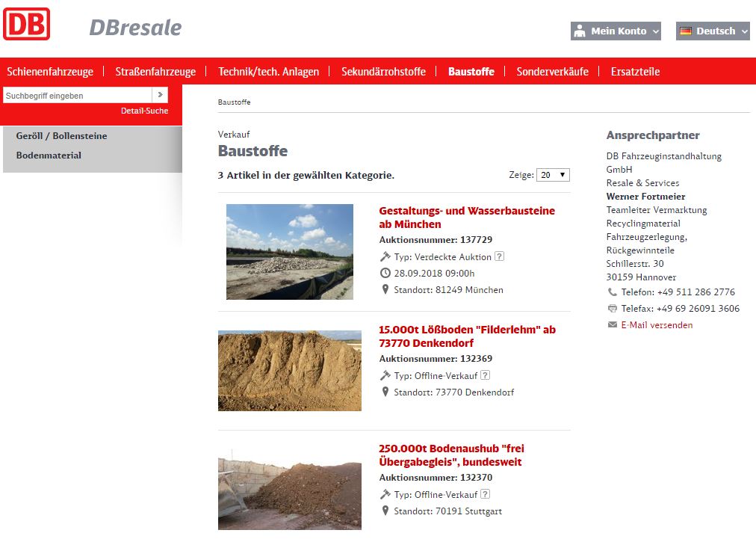Image resolution: width=756 pixels, height=539 pixels.
Task: Open 250.000t Bodenaushub listing
Action: click(451, 455)
